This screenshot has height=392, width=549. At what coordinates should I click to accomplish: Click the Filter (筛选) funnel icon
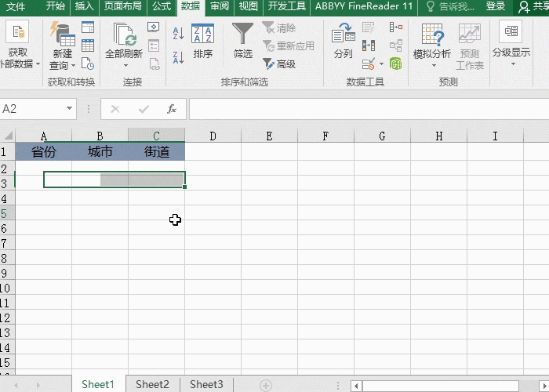[x=243, y=34]
